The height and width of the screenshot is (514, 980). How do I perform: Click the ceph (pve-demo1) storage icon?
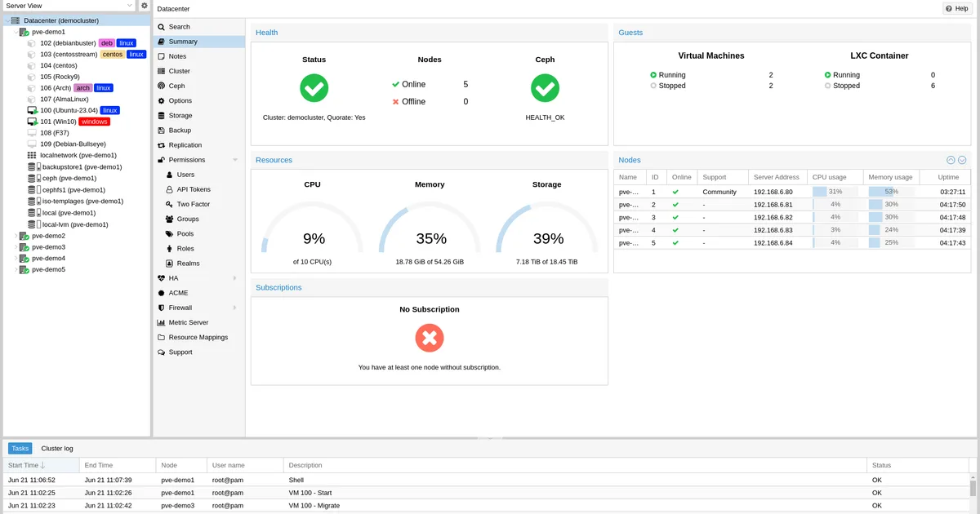pyautogui.click(x=33, y=178)
